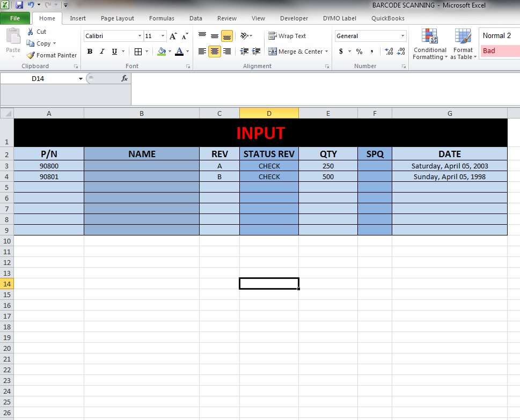Image resolution: width=520 pixels, height=420 pixels.
Task: Toggle Align Text Right
Action: click(227, 51)
